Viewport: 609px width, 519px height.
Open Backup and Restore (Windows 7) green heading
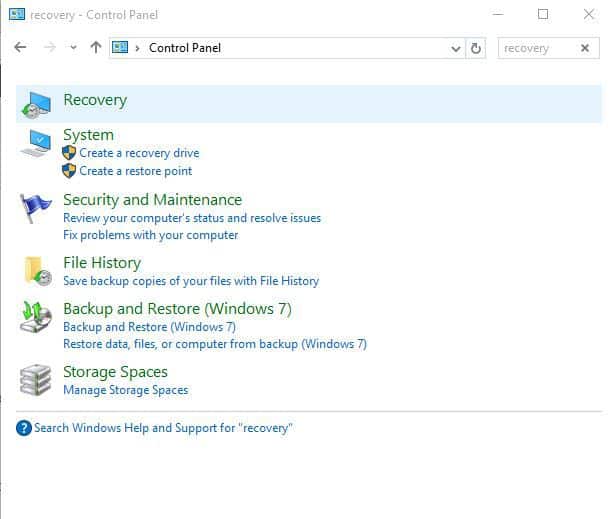(177, 309)
